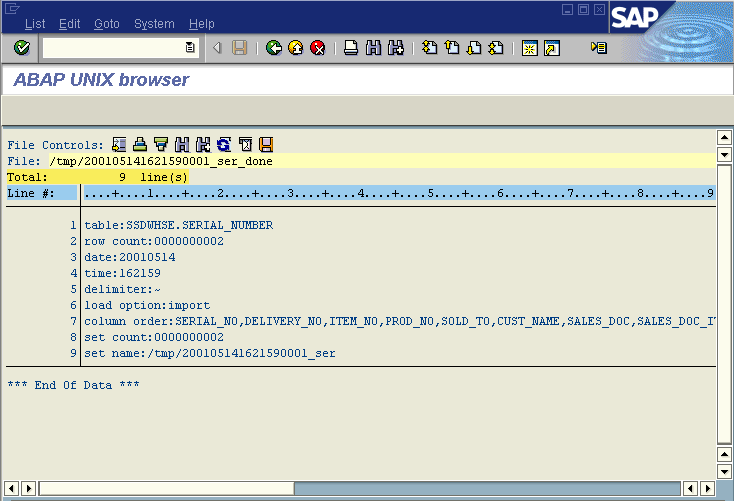Click the File Controls find binoculars icon

pyautogui.click(x=182, y=145)
